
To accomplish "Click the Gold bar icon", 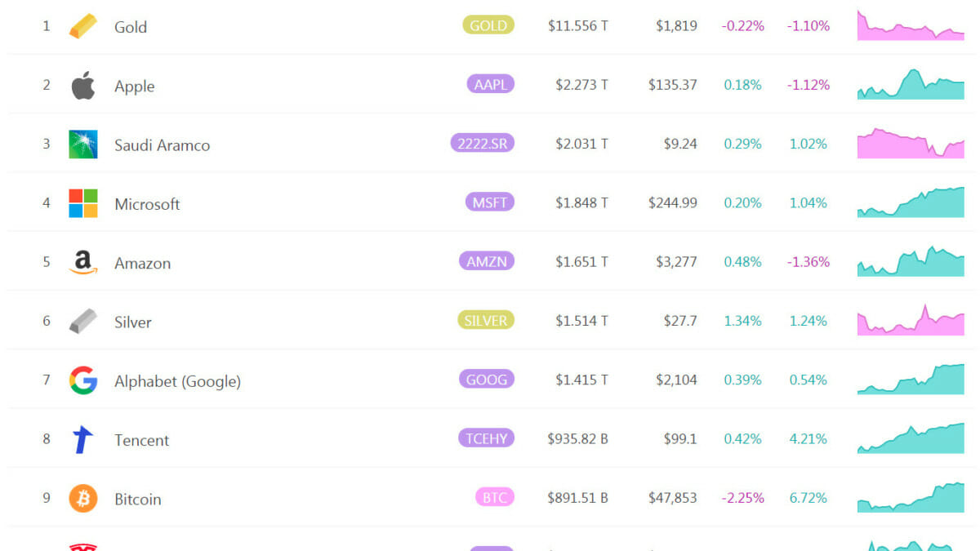I will coord(82,26).
